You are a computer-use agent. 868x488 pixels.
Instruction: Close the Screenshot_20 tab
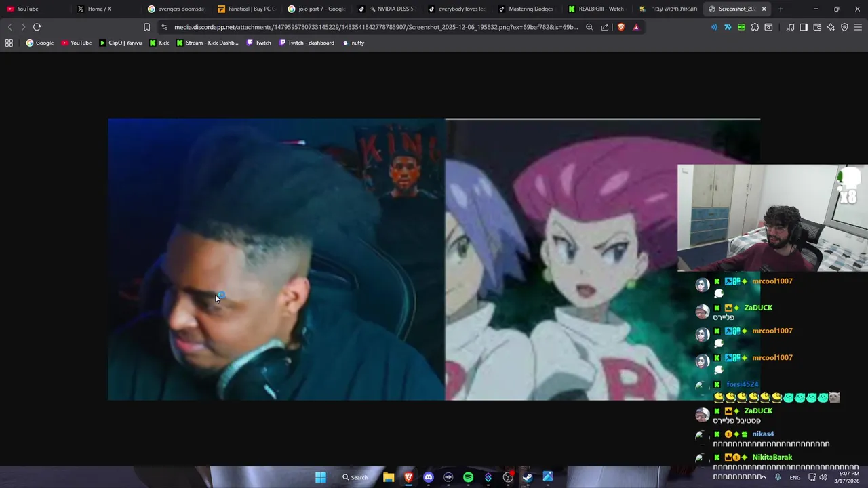pyautogui.click(x=764, y=9)
